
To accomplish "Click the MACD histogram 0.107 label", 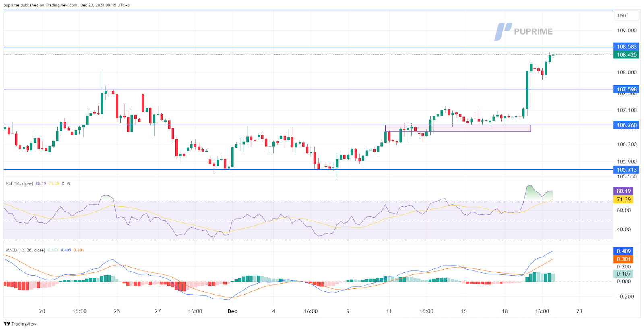I will (623, 274).
